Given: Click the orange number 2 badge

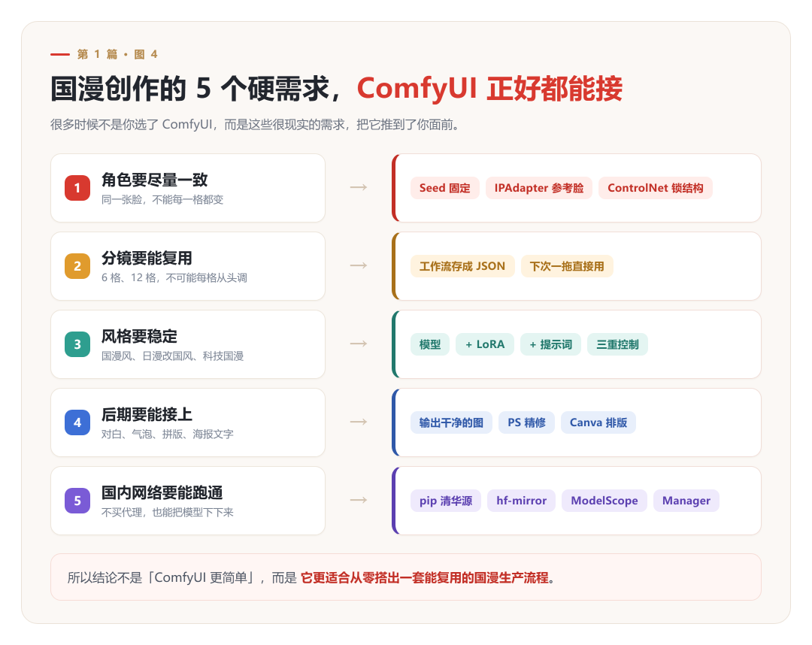Looking at the screenshot, I should pyautogui.click(x=77, y=266).
